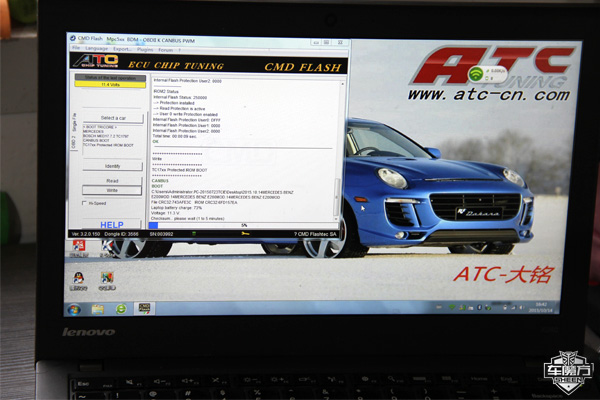Click the green status icon in status bar
This screenshot has width=600, height=400.
pos(194,233)
